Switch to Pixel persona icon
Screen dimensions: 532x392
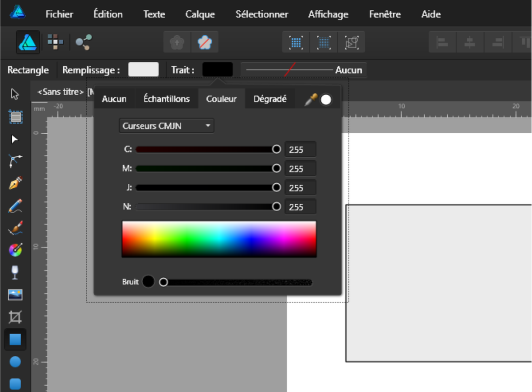pyautogui.click(x=55, y=42)
